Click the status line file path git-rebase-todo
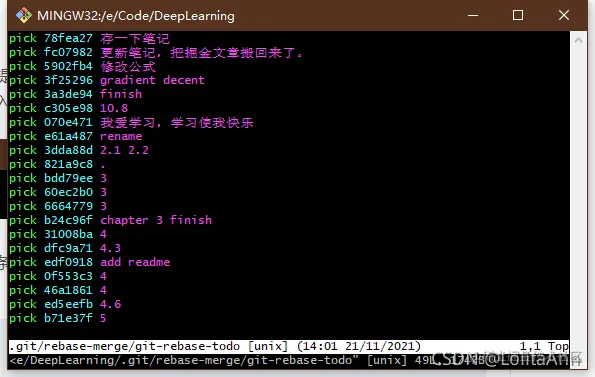The image size is (595, 377). click(124, 347)
